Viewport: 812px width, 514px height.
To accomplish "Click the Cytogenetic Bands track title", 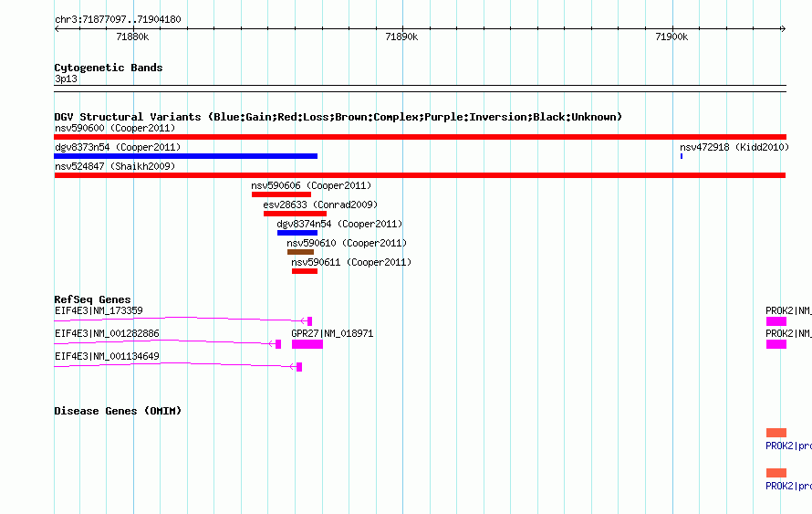I will click(109, 68).
